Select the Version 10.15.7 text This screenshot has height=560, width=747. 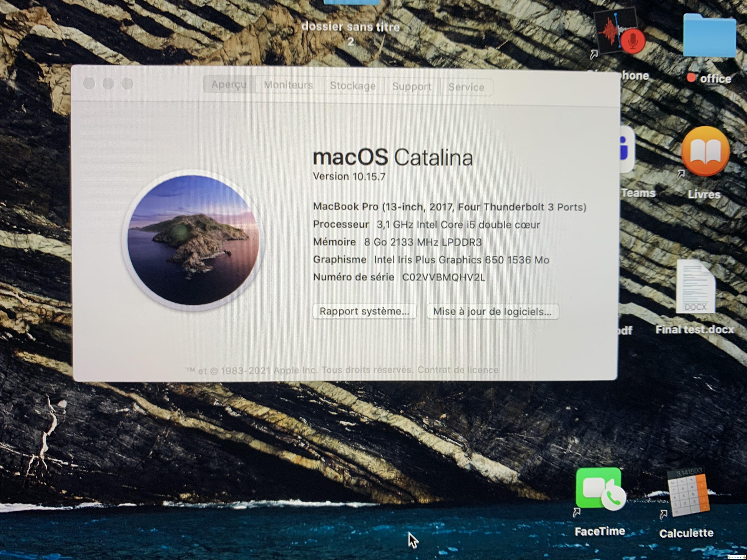pyautogui.click(x=349, y=176)
